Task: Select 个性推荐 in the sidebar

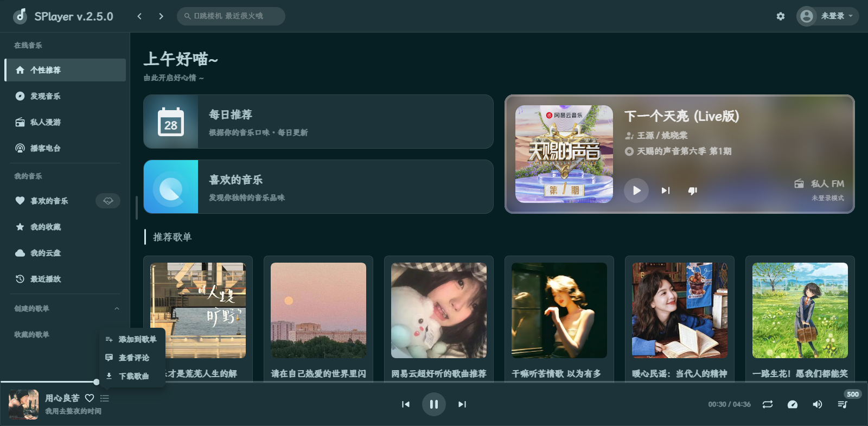Action: [65, 70]
